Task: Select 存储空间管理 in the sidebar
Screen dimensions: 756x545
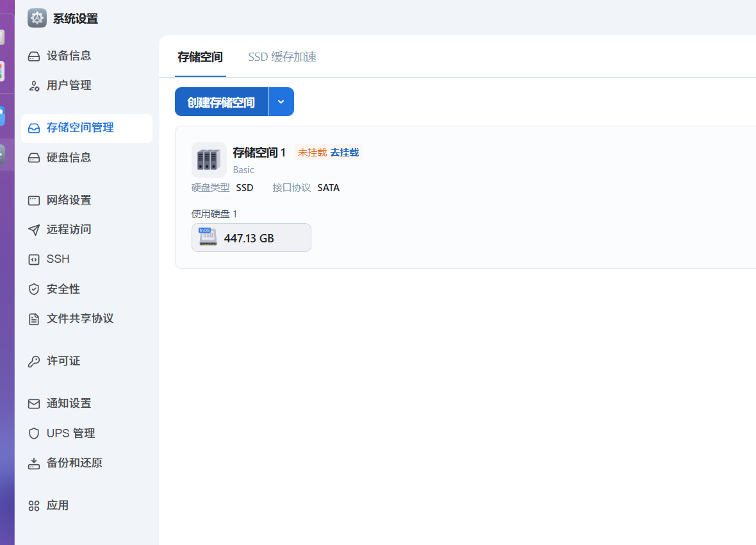Action: tap(86, 128)
